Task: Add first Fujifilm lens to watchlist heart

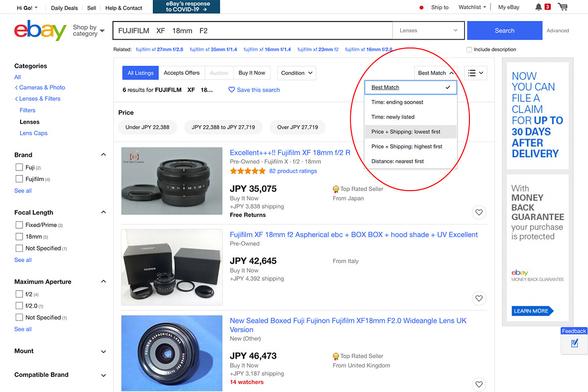Action: [479, 212]
